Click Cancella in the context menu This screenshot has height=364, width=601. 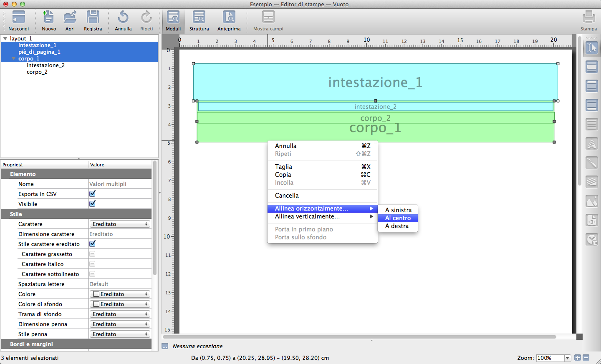point(287,196)
